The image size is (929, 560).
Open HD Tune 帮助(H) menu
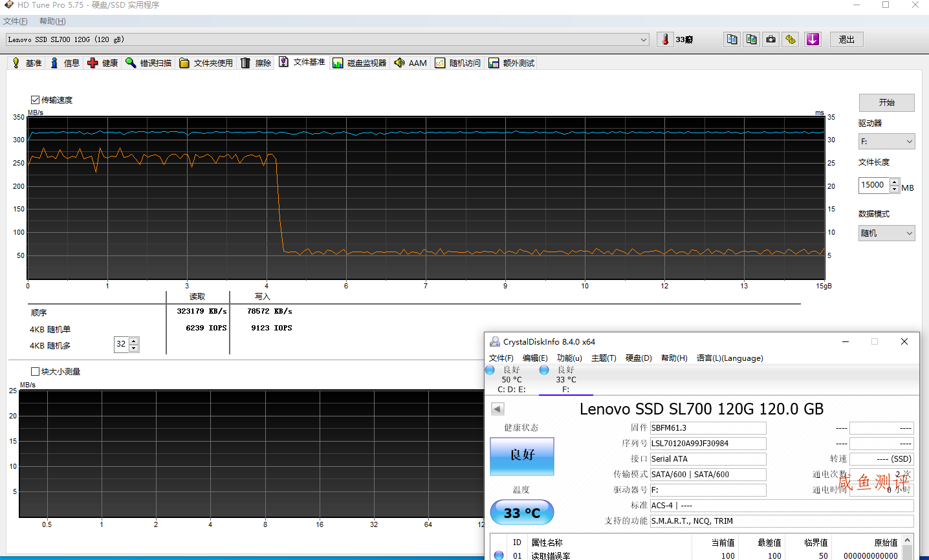[x=52, y=21]
